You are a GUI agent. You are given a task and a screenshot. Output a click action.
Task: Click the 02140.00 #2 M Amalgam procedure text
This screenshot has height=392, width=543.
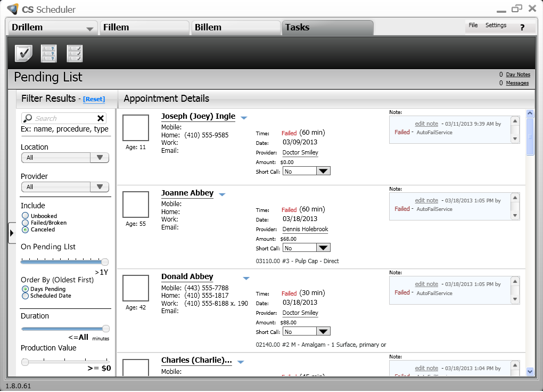320,345
